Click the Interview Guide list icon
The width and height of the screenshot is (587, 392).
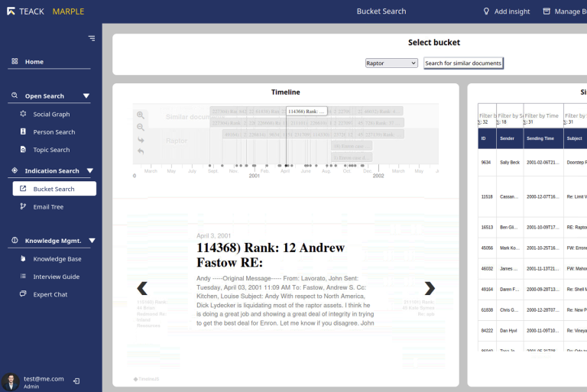23,276
